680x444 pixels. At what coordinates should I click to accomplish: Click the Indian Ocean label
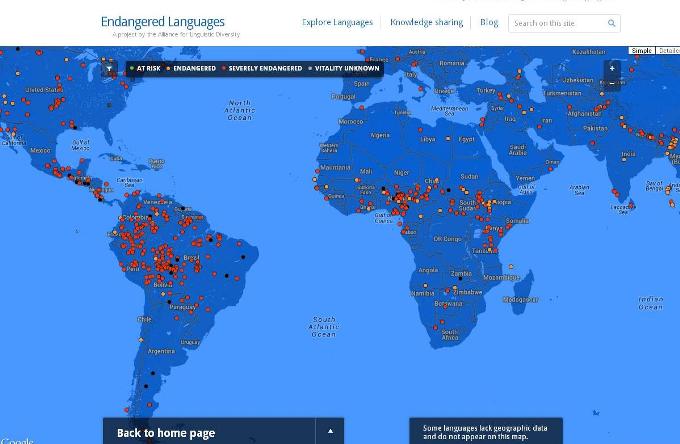point(651,303)
